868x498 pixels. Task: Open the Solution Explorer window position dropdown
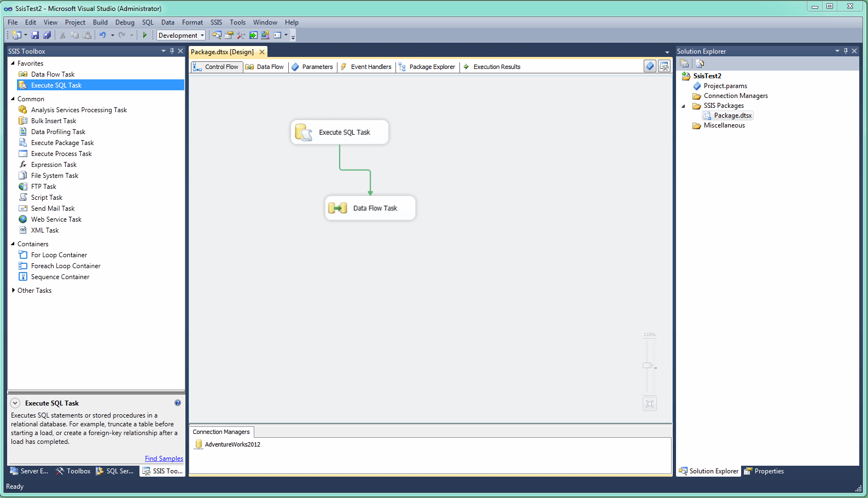click(x=837, y=51)
